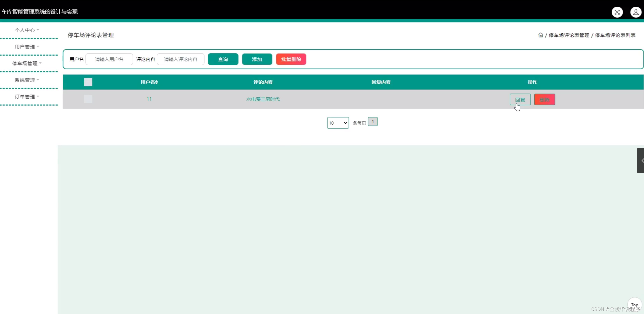
Task: Click the home icon in breadcrumb
Action: click(x=540, y=35)
